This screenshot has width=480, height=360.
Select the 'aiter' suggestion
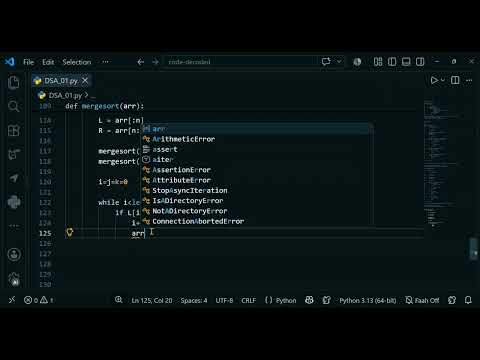coord(257,160)
